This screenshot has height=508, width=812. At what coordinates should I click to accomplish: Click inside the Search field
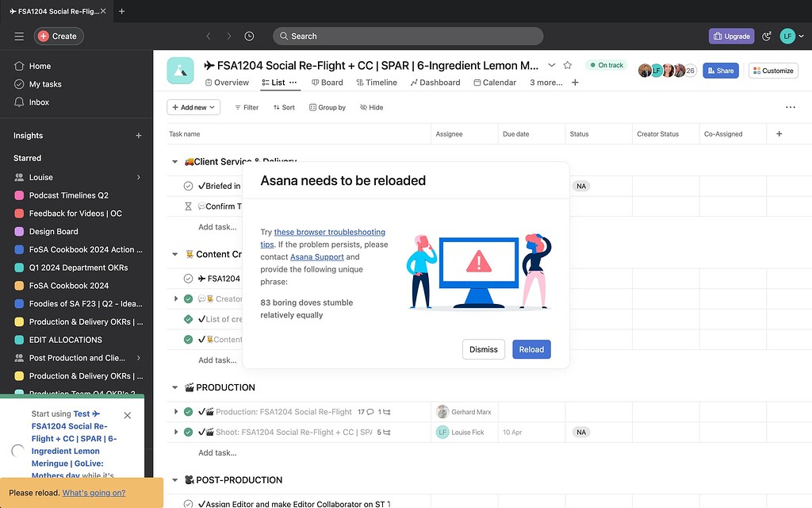pos(408,36)
